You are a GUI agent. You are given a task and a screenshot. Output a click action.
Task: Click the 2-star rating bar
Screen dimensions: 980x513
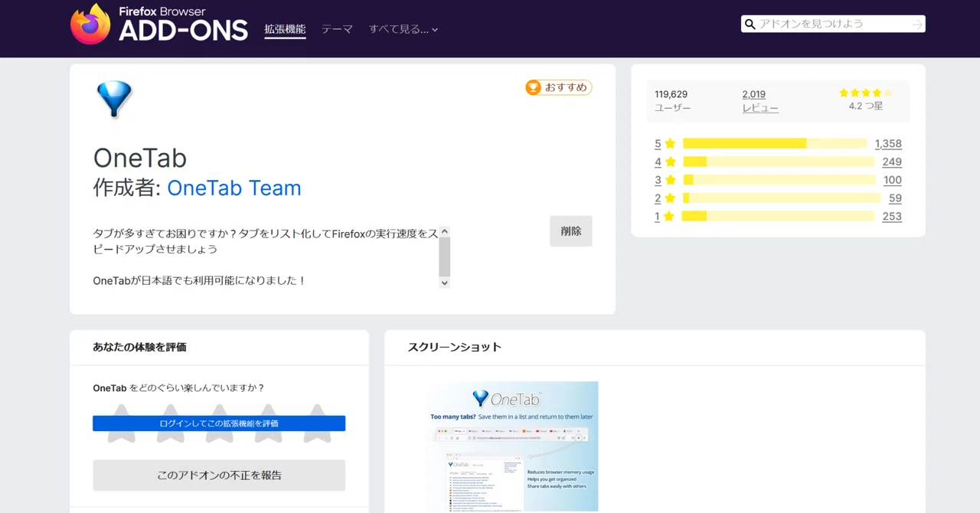tap(781, 198)
